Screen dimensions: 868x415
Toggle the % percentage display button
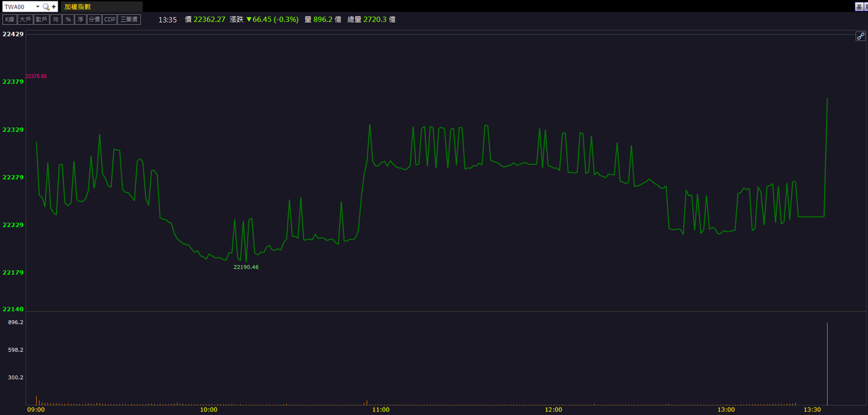(x=68, y=20)
